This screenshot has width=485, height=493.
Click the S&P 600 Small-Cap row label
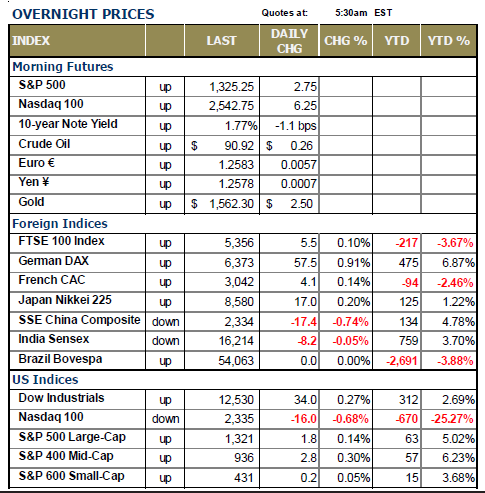(72, 476)
